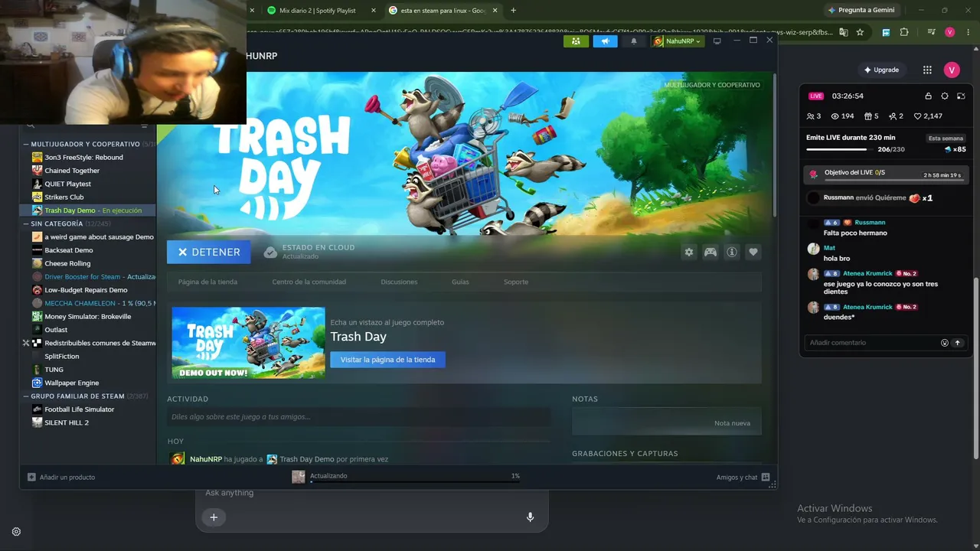Collapse SIN CATEGORÍA category

pyautogui.click(x=26, y=223)
